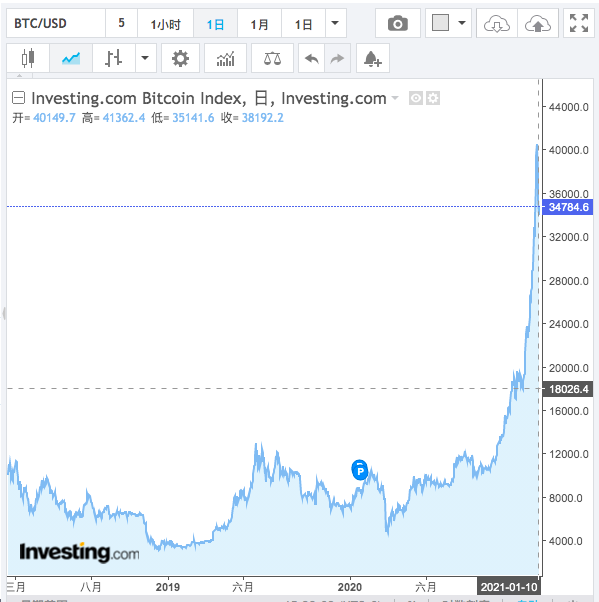Save chart layout to cloud
Viewport: 599px width, 602px height.
[x=538, y=23]
